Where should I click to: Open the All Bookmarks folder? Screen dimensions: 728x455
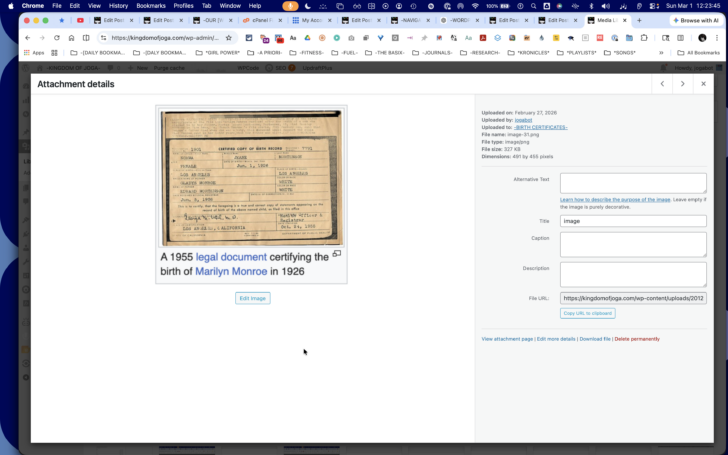[x=699, y=53]
